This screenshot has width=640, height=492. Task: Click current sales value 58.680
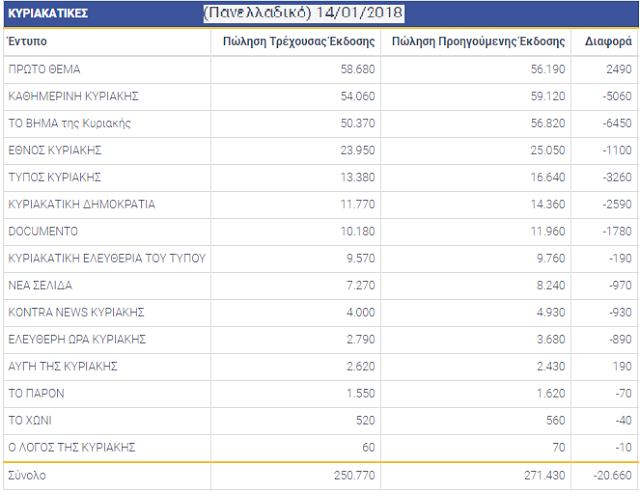358,69
